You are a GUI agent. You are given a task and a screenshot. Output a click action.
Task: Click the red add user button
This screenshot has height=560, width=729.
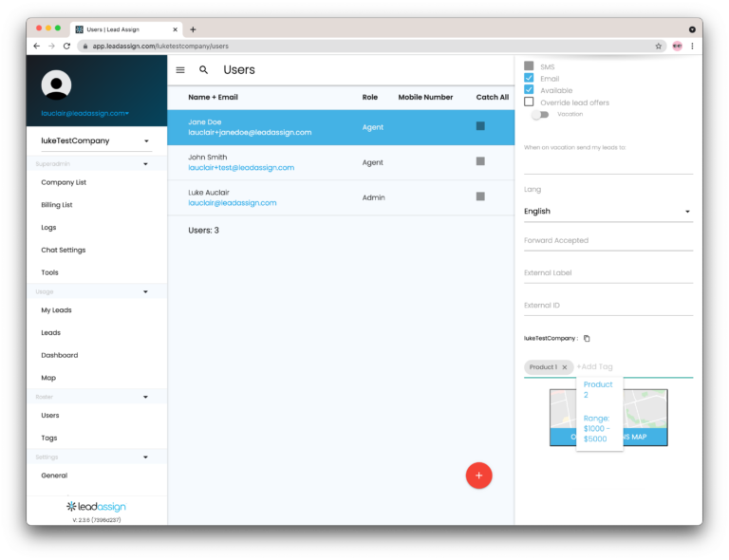click(478, 476)
